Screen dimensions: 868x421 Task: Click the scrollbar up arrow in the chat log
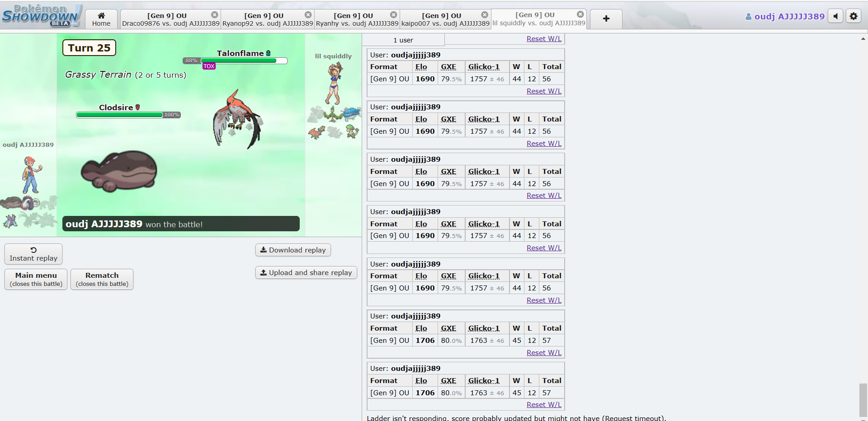pyautogui.click(x=863, y=39)
